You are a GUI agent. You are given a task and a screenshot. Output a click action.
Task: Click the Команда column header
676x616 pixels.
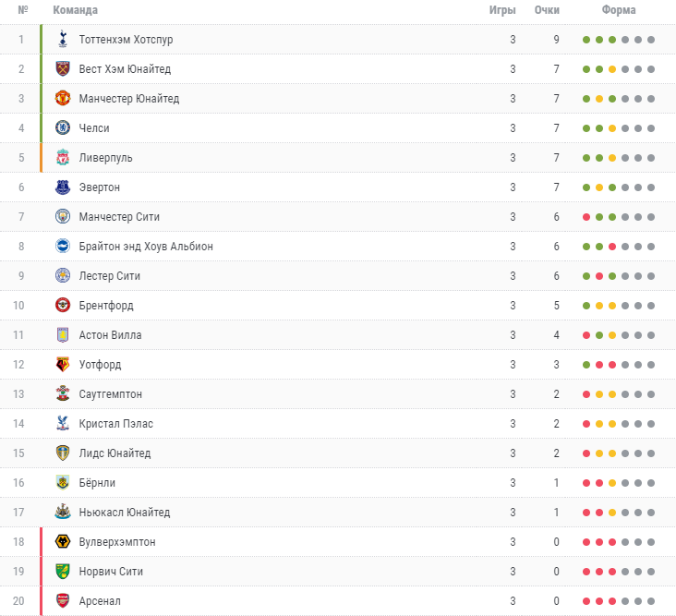click(x=75, y=9)
